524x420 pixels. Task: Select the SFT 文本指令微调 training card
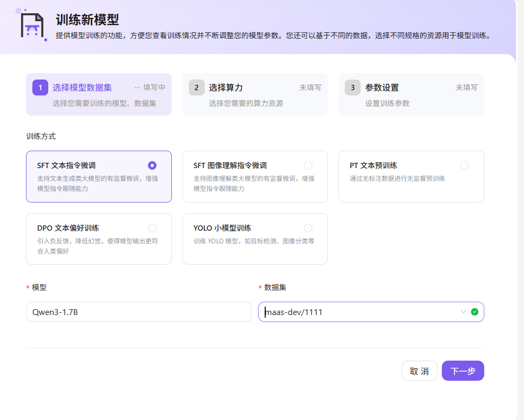click(99, 176)
